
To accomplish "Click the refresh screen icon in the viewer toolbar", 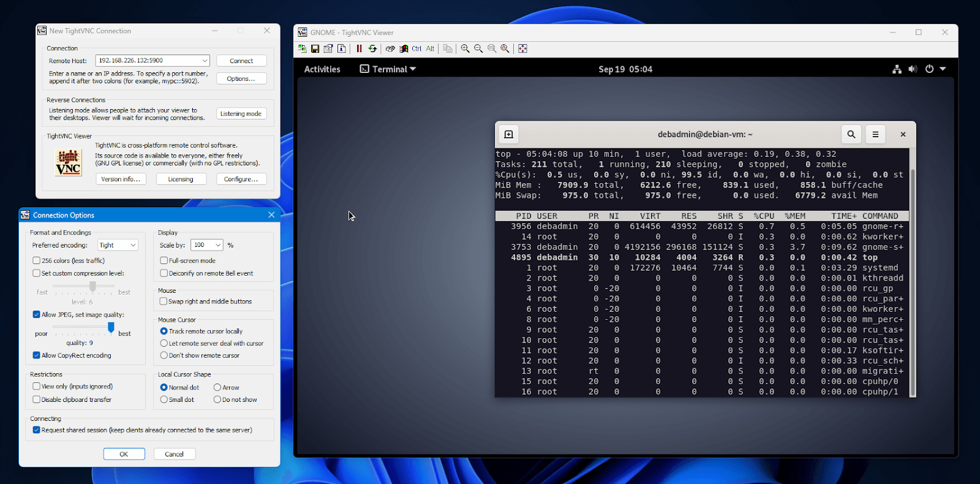I will pyautogui.click(x=372, y=49).
